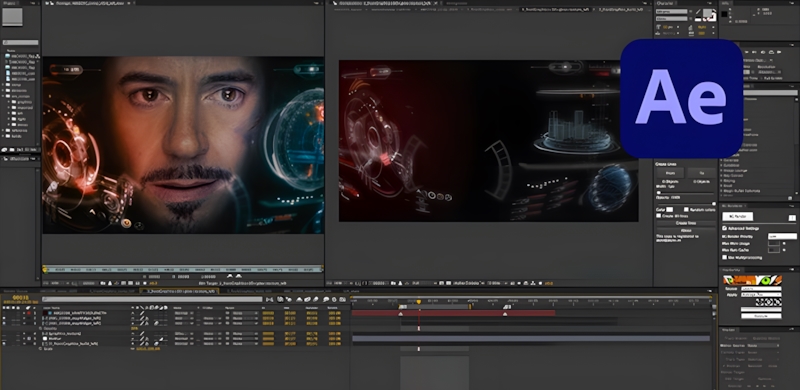Screen dimensions: 800x390
Task: Take a snapshot in the Composition viewer
Action: (x=393, y=283)
